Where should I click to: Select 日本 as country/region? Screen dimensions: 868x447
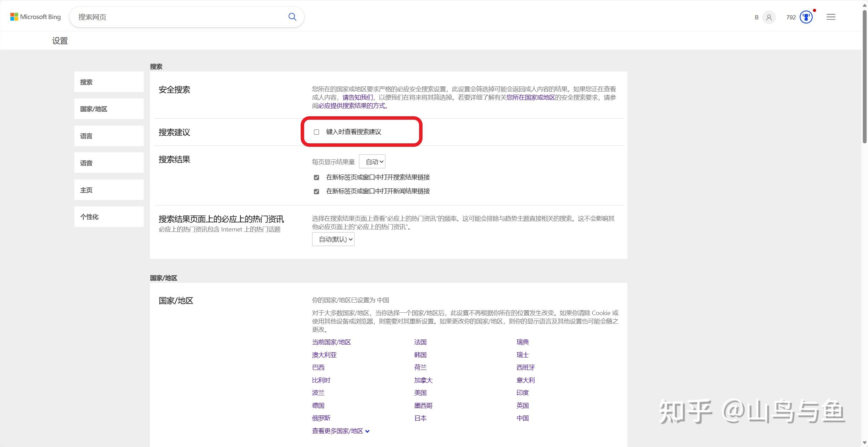[x=420, y=418]
